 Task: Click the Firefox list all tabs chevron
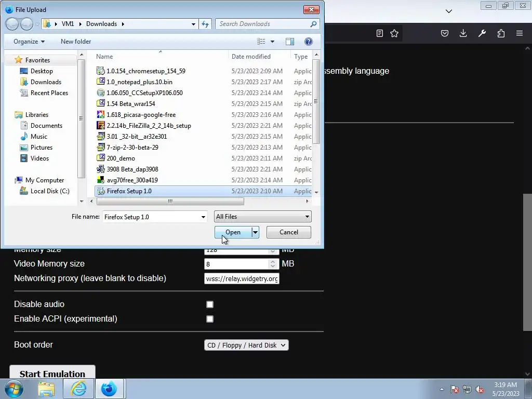tap(448, 11)
